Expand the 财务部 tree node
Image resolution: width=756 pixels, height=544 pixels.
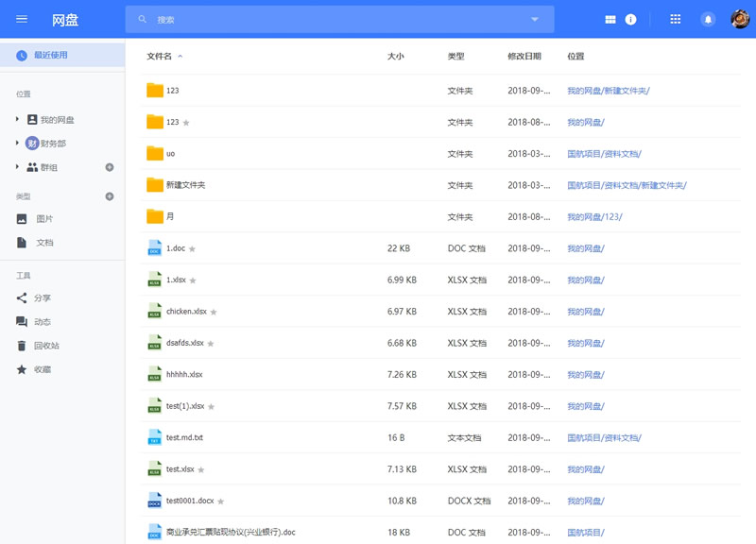[17, 144]
